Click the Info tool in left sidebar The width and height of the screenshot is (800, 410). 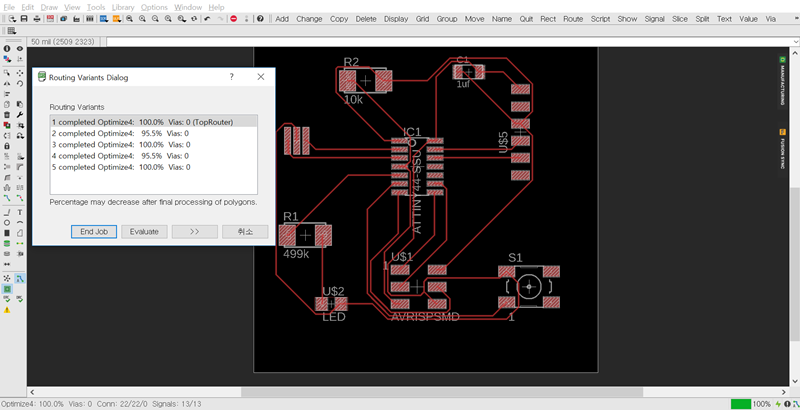click(x=7, y=47)
